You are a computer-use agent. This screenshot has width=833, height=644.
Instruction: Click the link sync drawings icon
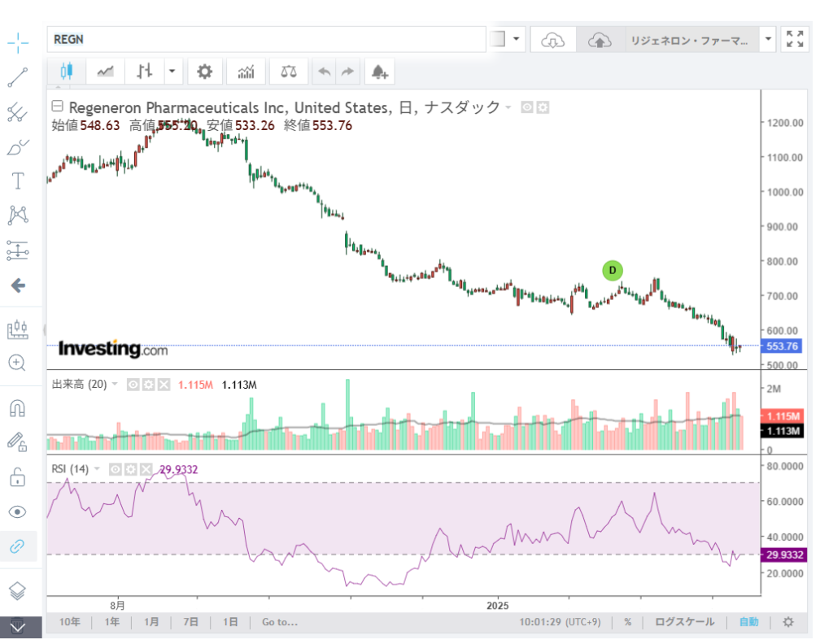tap(18, 546)
